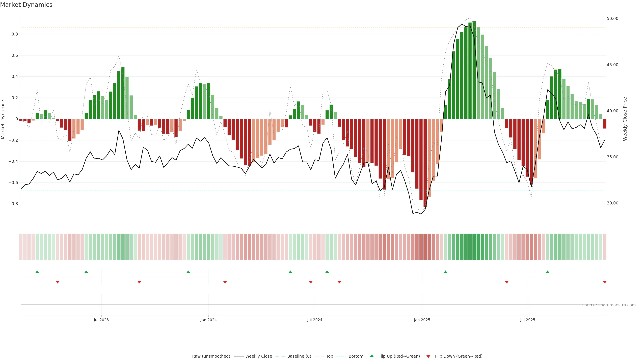Click the flip-down marker before Jul 2025
Image resolution: width=644 pixels, height=362 pixels.
click(x=507, y=282)
